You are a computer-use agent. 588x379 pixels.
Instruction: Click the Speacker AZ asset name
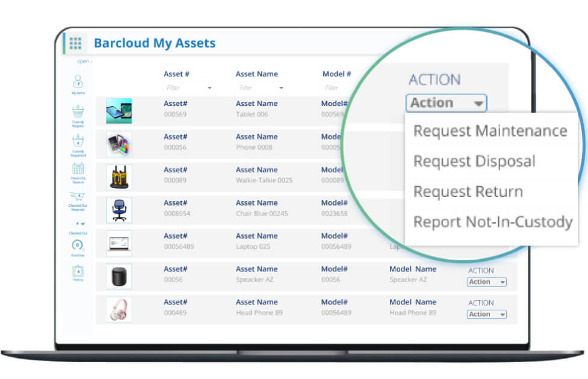(255, 280)
